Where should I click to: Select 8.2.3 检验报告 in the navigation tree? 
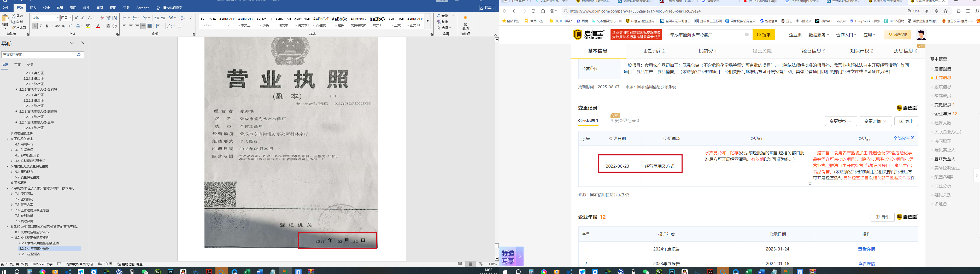(30, 254)
